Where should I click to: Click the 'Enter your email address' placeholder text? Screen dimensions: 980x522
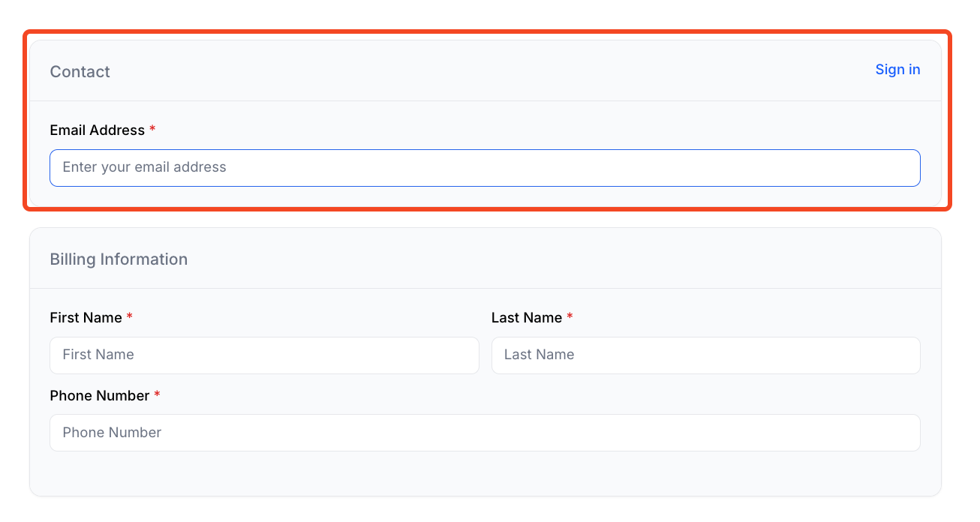point(144,167)
